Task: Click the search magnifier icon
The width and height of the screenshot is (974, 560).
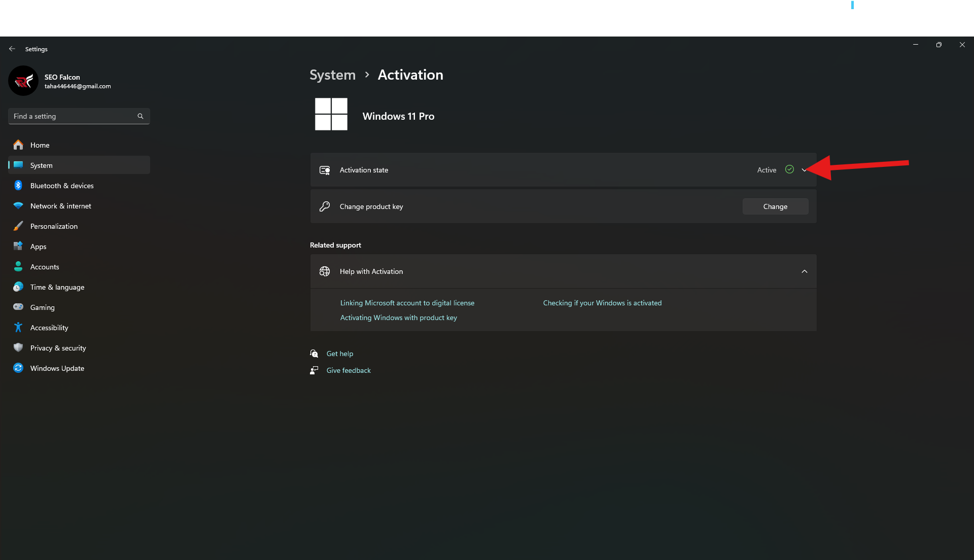Action: tap(141, 116)
